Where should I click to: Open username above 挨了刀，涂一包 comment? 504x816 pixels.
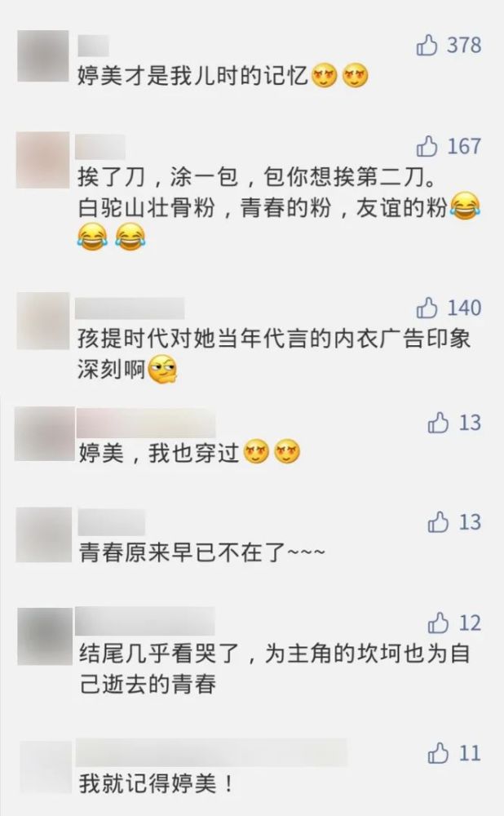pyautogui.click(x=100, y=147)
